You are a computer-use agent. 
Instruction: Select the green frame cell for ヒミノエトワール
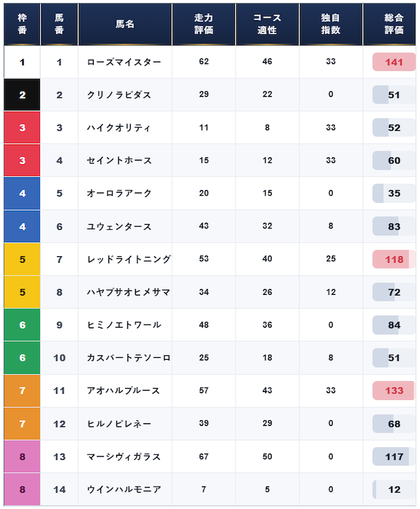coord(22,325)
